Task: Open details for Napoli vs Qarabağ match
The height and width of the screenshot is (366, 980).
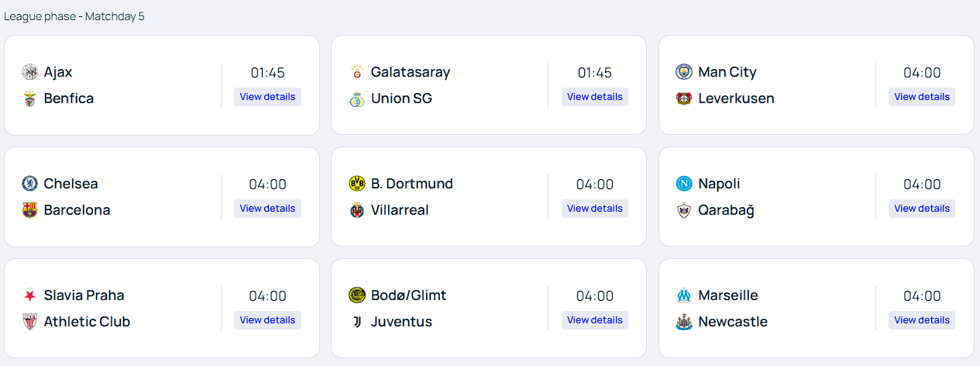Action: 921,209
